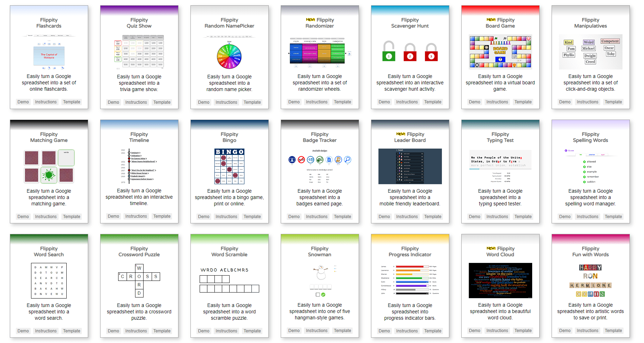
Task: Click the Scratch cat badge icon
Action: [338, 160]
